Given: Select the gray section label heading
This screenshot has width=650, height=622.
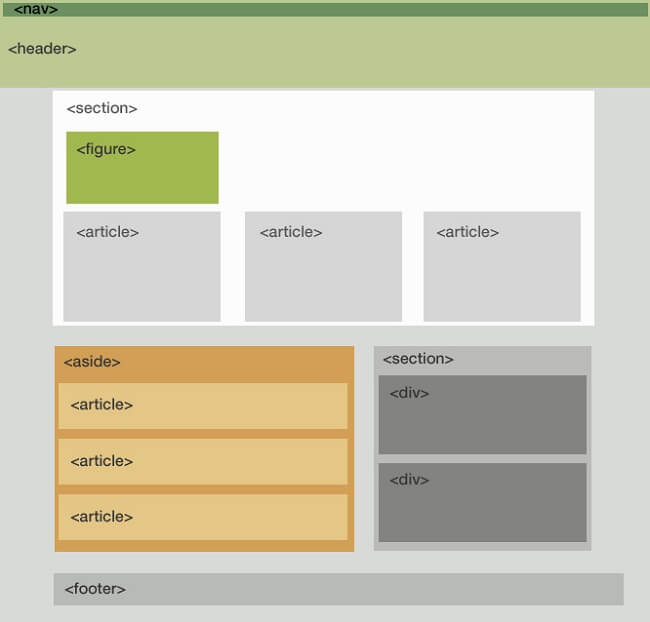Looking at the screenshot, I should pyautogui.click(x=418, y=359).
